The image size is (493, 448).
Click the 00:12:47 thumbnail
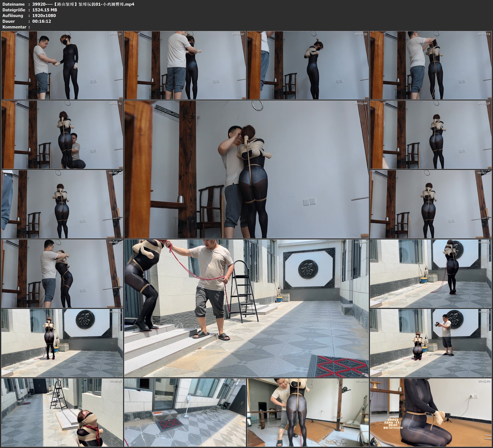point(62,412)
